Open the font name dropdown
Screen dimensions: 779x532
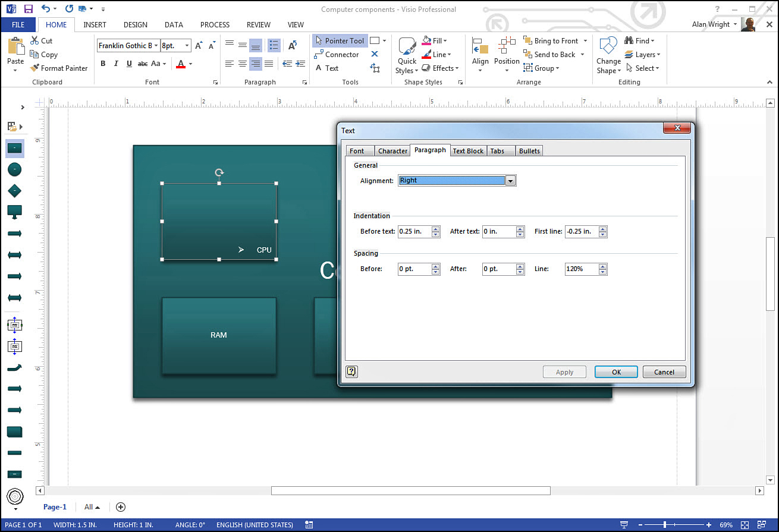(x=156, y=45)
